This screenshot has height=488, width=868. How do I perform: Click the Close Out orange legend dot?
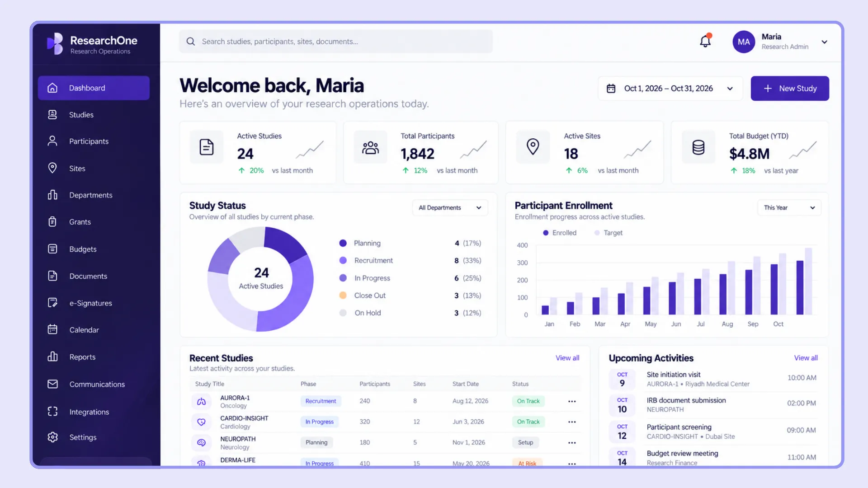(343, 296)
